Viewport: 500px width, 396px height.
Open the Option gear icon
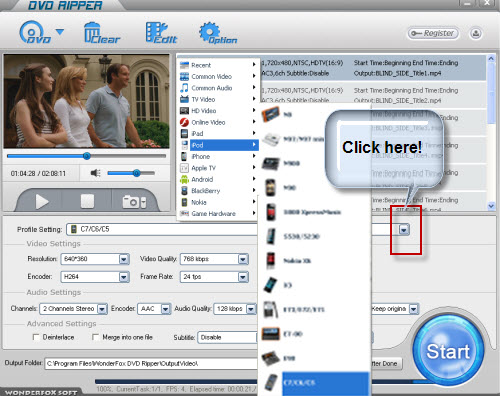coord(217,33)
